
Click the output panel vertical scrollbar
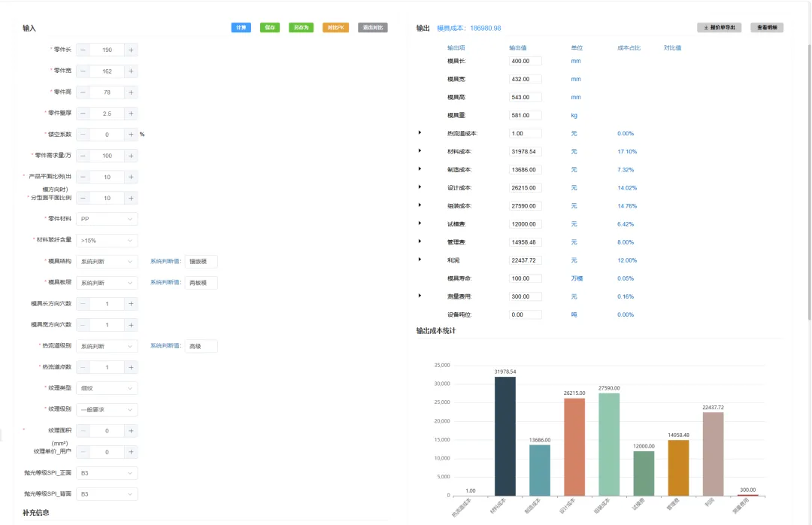tap(809, 181)
